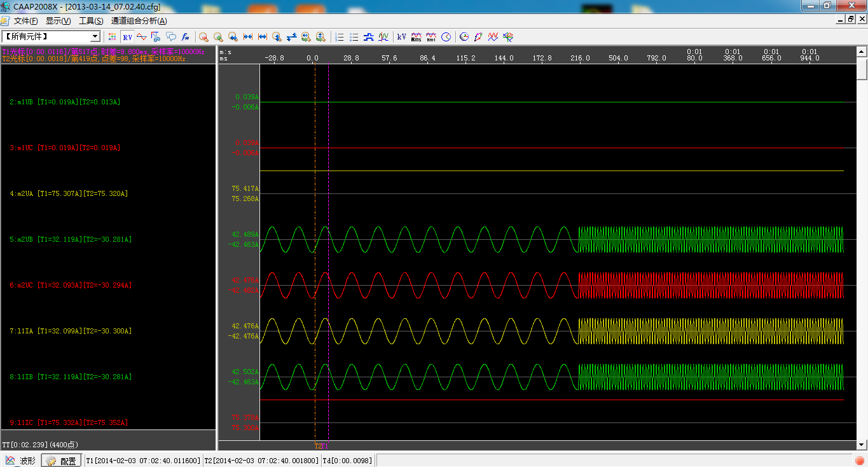Toggle the Rms value display button
The height and width of the screenshot is (467, 868).
417,37
